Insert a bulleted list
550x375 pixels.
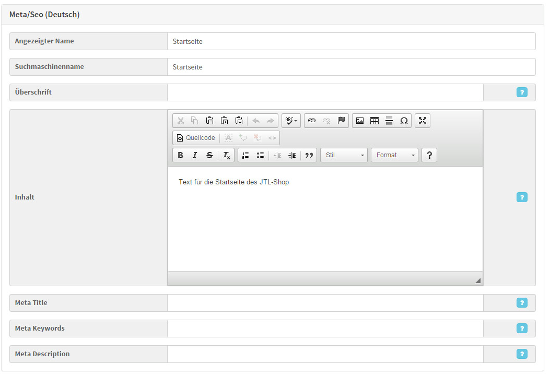pyautogui.click(x=260, y=155)
